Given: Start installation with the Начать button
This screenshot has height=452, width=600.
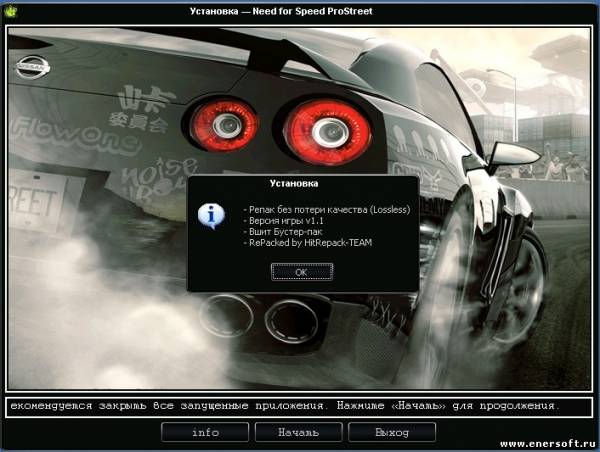Looking at the screenshot, I should (298, 432).
